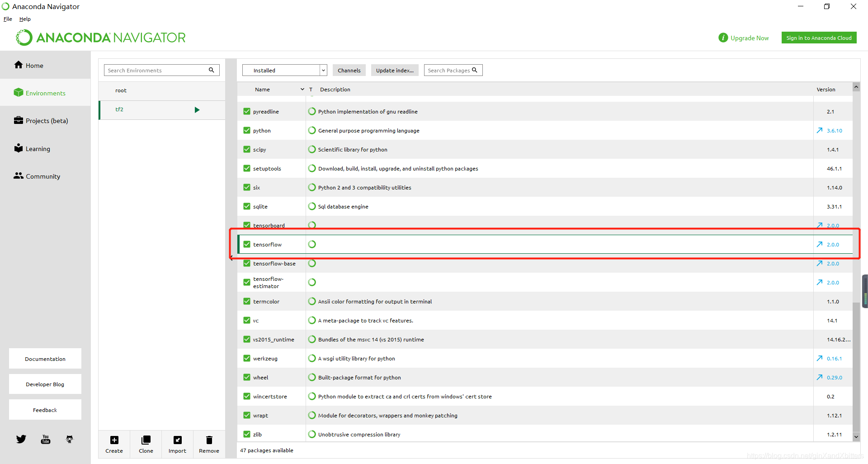Open the Help menu
The height and width of the screenshot is (464, 868).
[25, 19]
